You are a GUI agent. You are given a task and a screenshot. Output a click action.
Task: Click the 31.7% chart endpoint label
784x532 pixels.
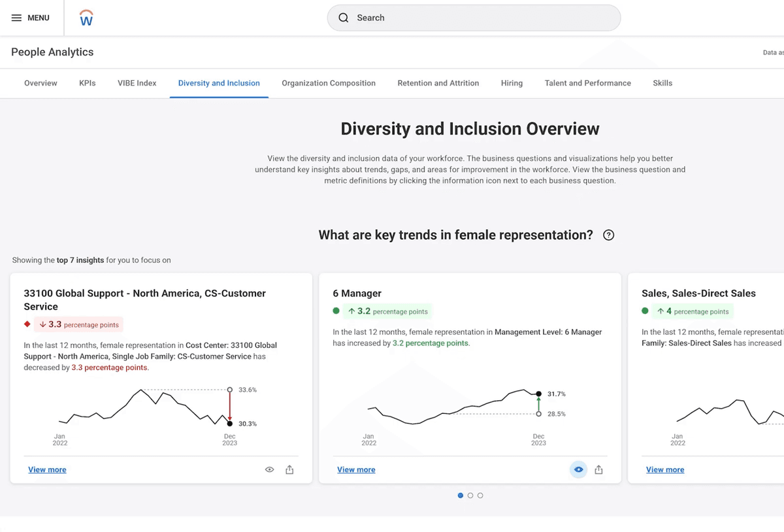click(557, 394)
